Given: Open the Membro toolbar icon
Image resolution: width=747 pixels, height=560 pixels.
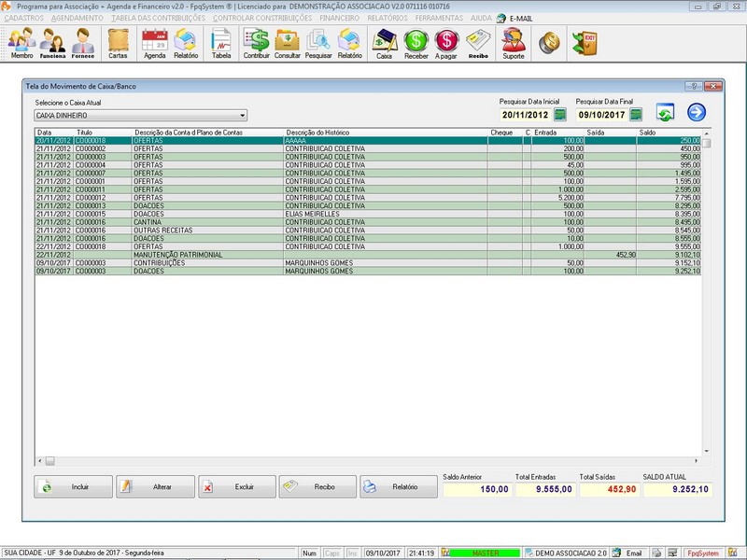Looking at the screenshot, I should (21, 43).
